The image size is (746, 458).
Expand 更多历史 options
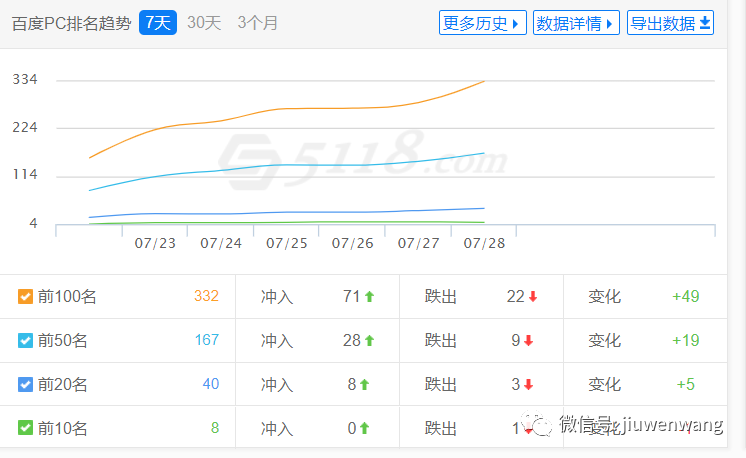pyautogui.click(x=482, y=23)
